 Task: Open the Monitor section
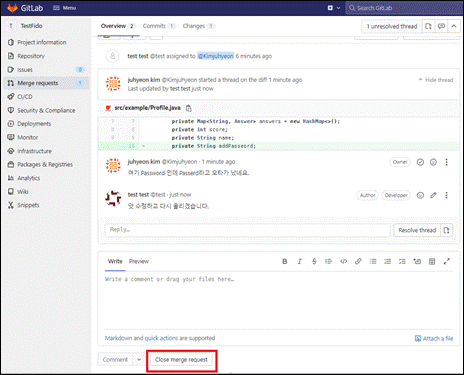pyautogui.click(x=28, y=137)
